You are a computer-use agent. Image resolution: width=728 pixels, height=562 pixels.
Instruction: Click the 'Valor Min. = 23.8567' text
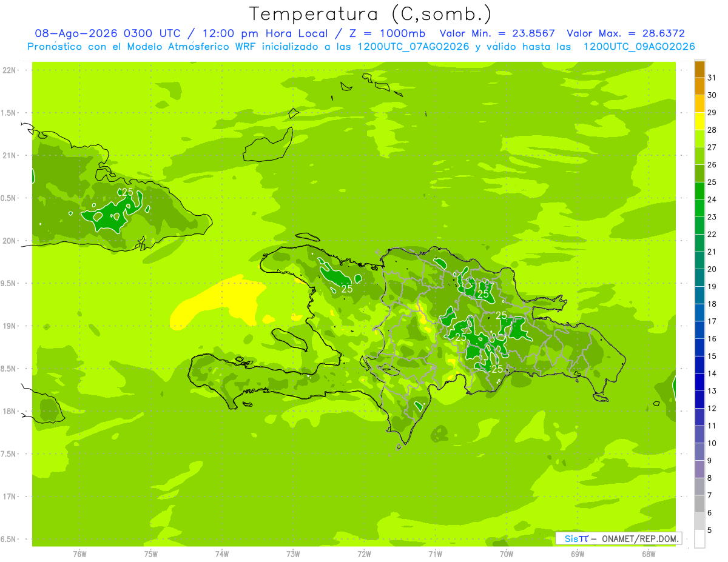click(497, 33)
